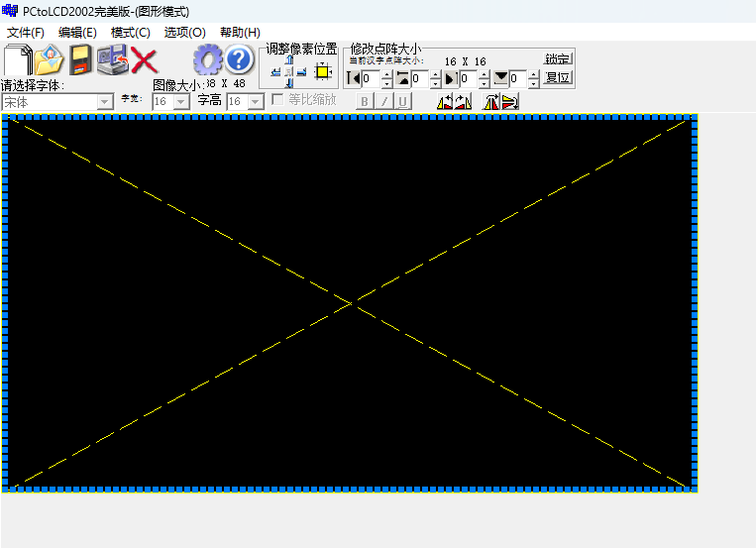This screenshot has height=548, width=756.
Task: Open the 宋体 font dropdown
Action: [104, 102]
